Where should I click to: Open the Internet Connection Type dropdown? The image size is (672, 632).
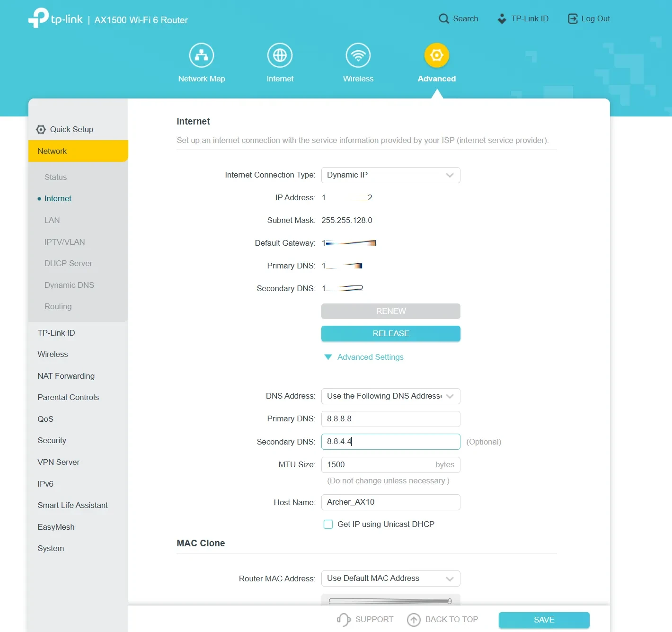(x=390, y=175)
